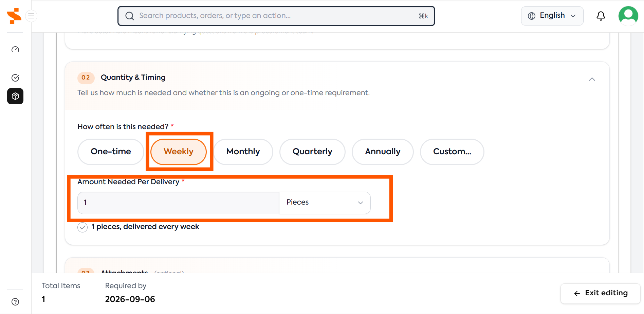Open the dashboard gauge icon
Viewport: 644px width, 314px height.
tap(15, 50)
